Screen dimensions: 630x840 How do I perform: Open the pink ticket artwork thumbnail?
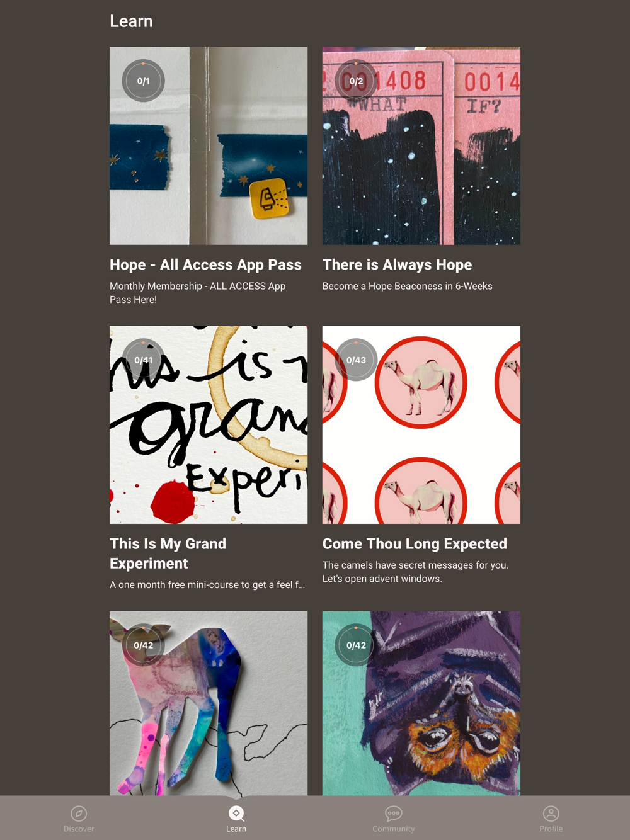pos(421,145)
